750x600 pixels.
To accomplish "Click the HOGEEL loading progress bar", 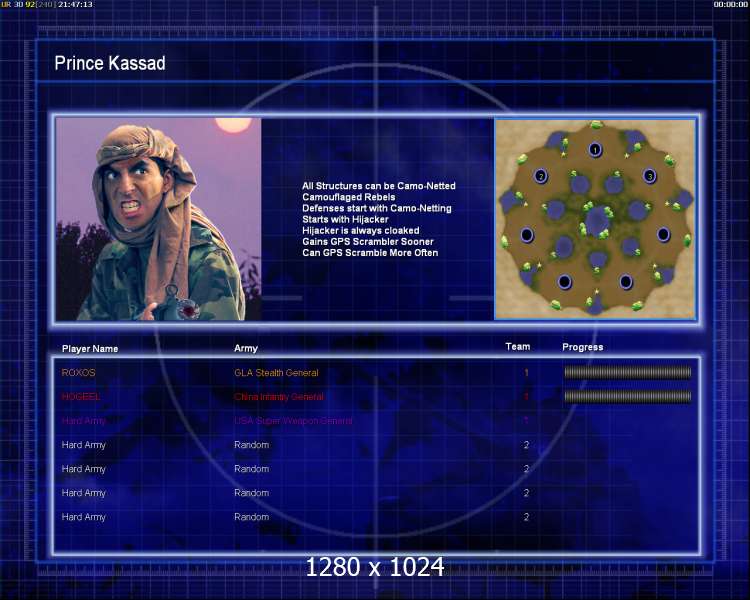I will [628, 396].
